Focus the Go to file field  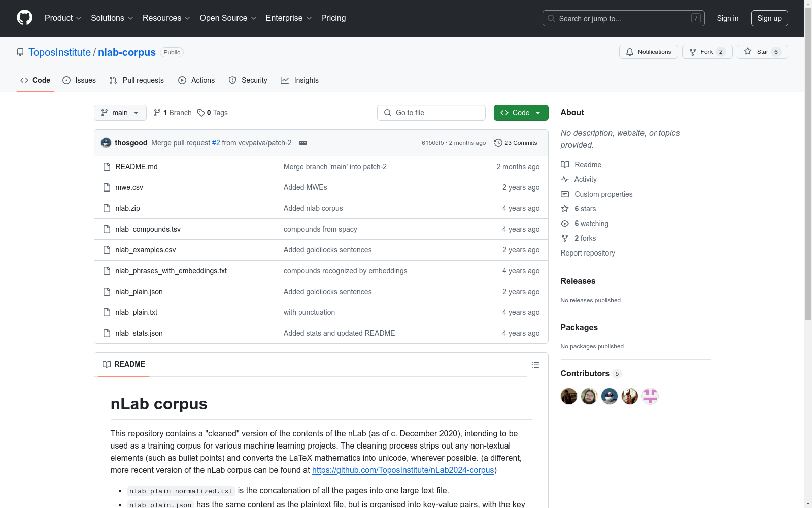431,113
